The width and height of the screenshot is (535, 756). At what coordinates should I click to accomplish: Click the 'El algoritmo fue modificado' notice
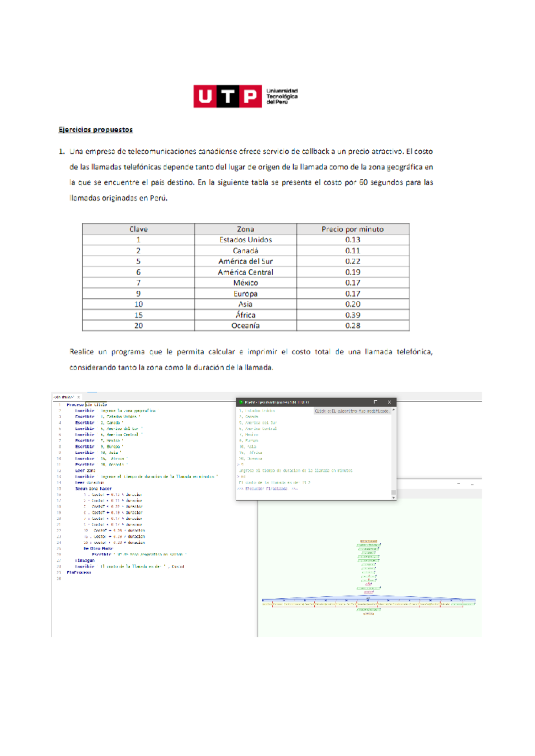(352, 411)
